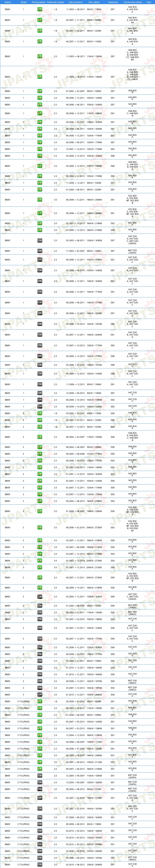Viewport: 155px width, 868px height.
Task: Click petrol icon for 3.0 190kW/258KM E81 row
Action: 40,200
